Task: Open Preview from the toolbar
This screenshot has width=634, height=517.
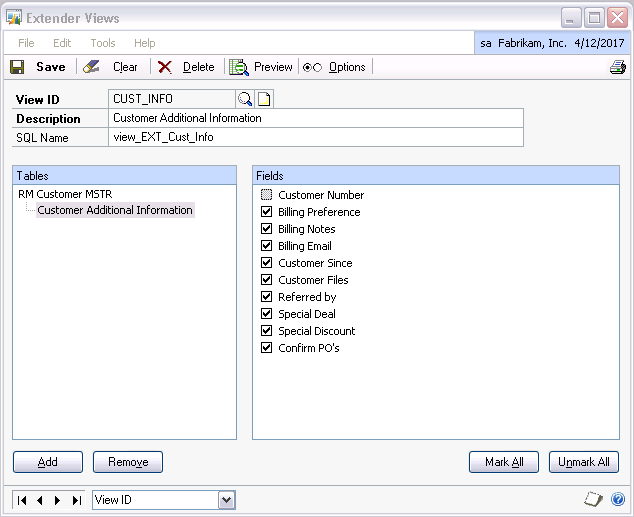Action: pyautogui.click(x=261, y=67)
